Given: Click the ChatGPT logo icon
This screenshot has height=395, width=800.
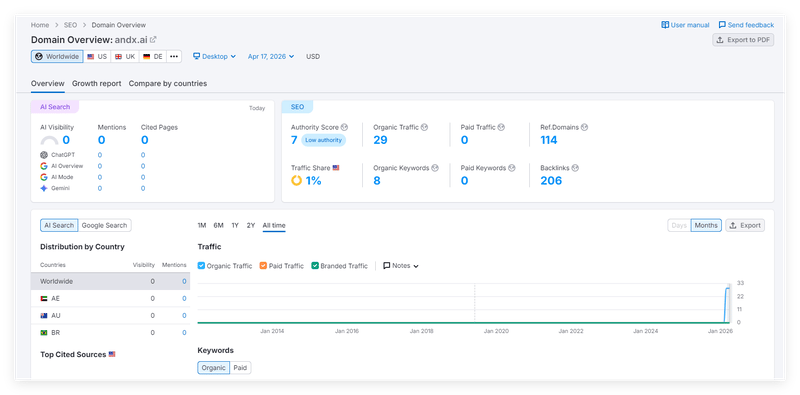Looking at the screenshot, I should [x=44, y=155].
